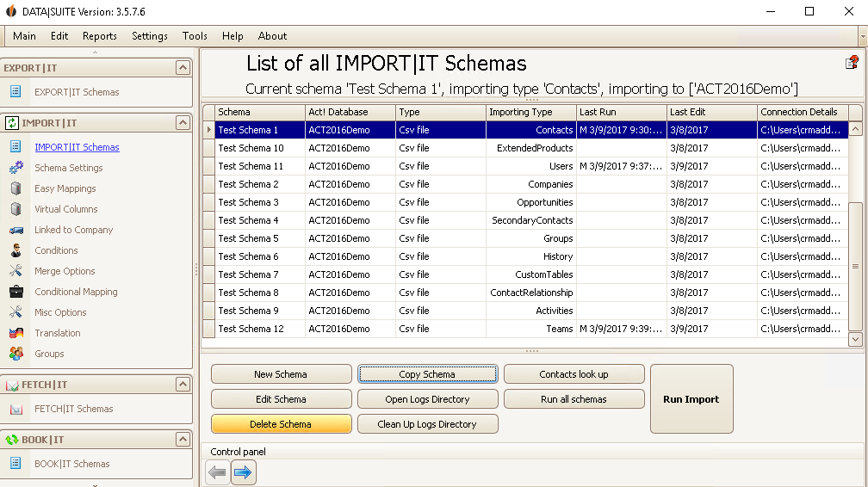Click the BOOK|IT Schemas list icon
The image size is (868, 487).
15,463
